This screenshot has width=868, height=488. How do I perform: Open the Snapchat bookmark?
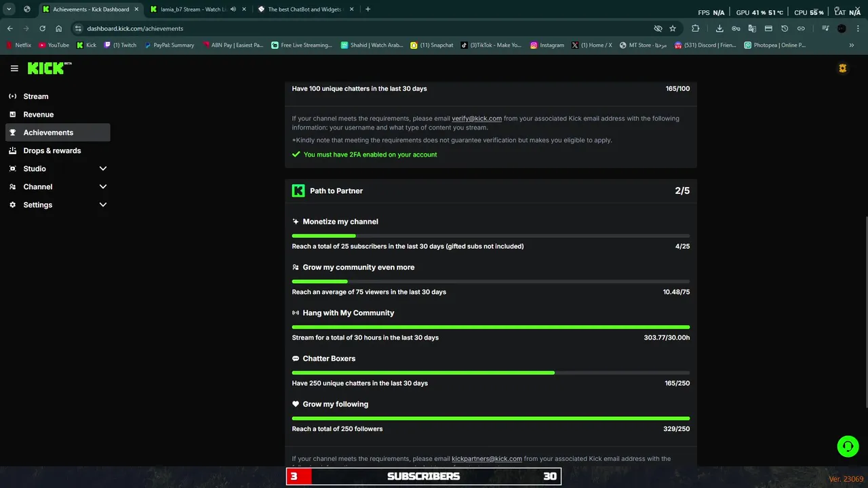pyautogui.click(x=432, y=45)
